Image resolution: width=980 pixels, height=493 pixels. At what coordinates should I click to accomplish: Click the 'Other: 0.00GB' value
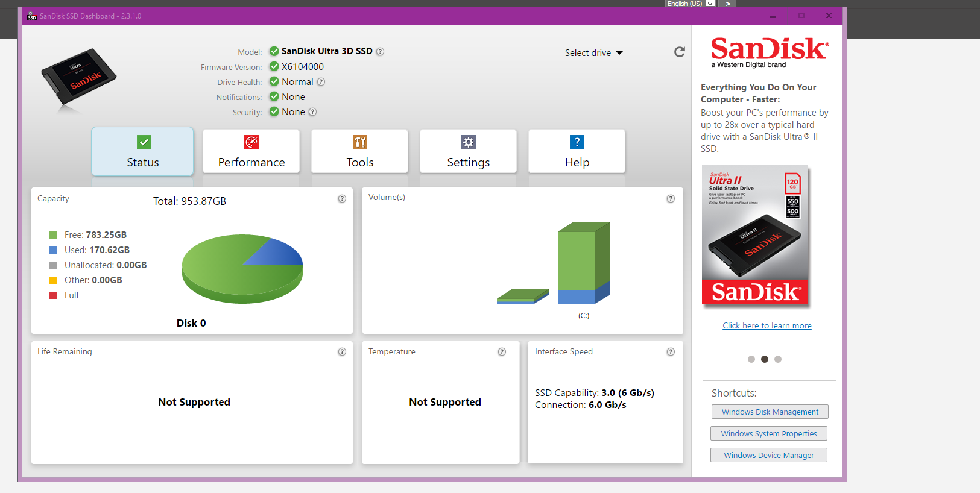point(93,280)
